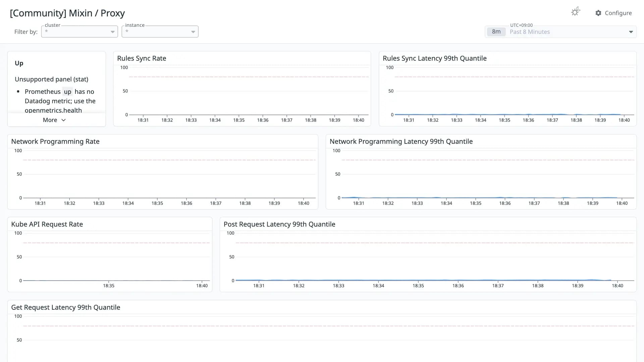Click Network Programming Latency 99th Quantile title
644x362 pixels.
(401, 141)
